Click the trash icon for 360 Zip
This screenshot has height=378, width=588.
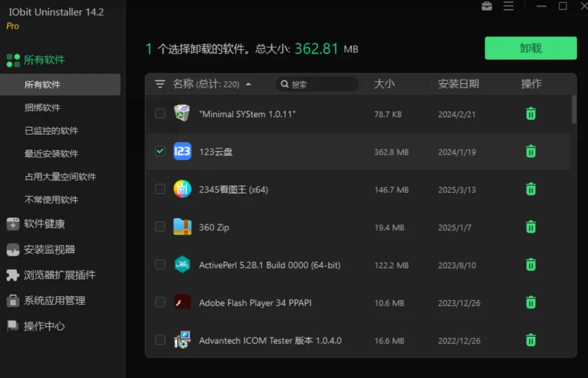coord(531,227)
